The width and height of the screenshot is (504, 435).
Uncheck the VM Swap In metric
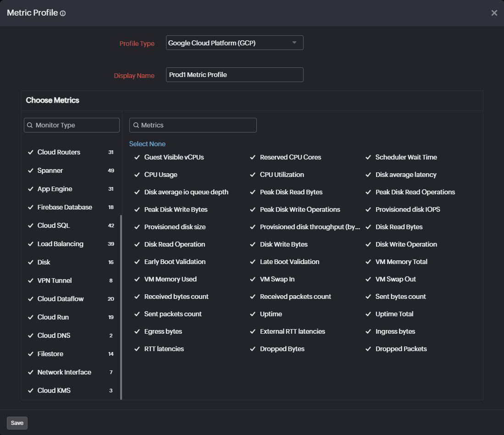(x=253, y=279)
